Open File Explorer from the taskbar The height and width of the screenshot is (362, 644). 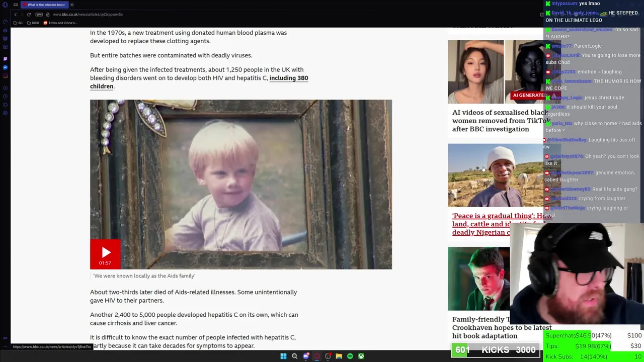339,356
